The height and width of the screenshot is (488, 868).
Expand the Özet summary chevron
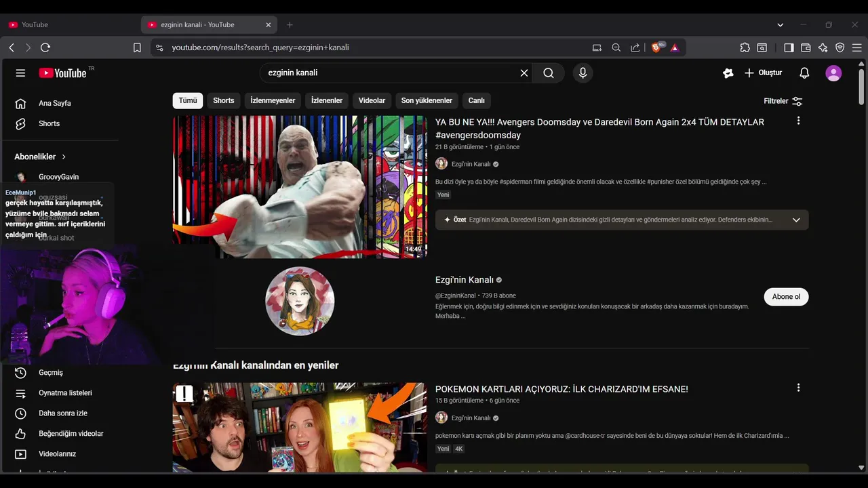796,220
